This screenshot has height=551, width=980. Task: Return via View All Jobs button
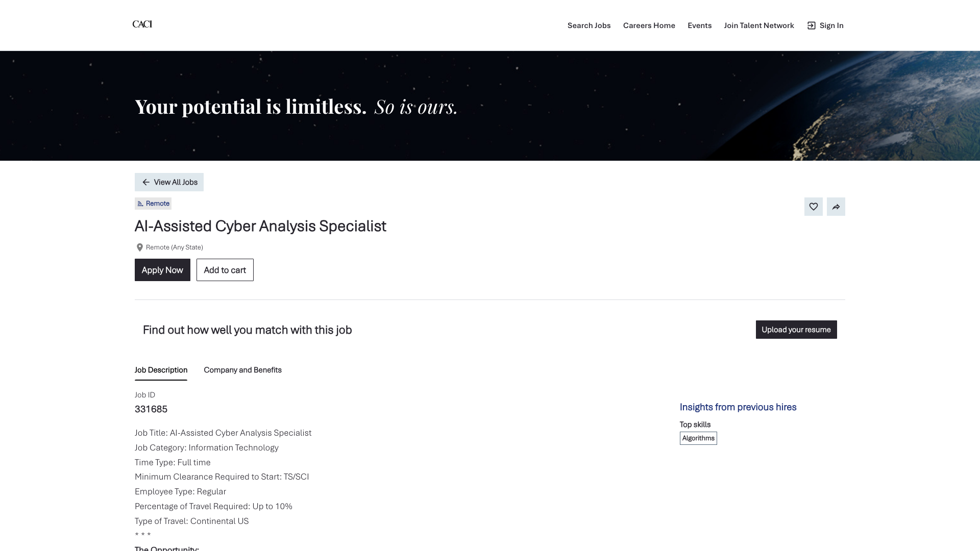[169, 182]
